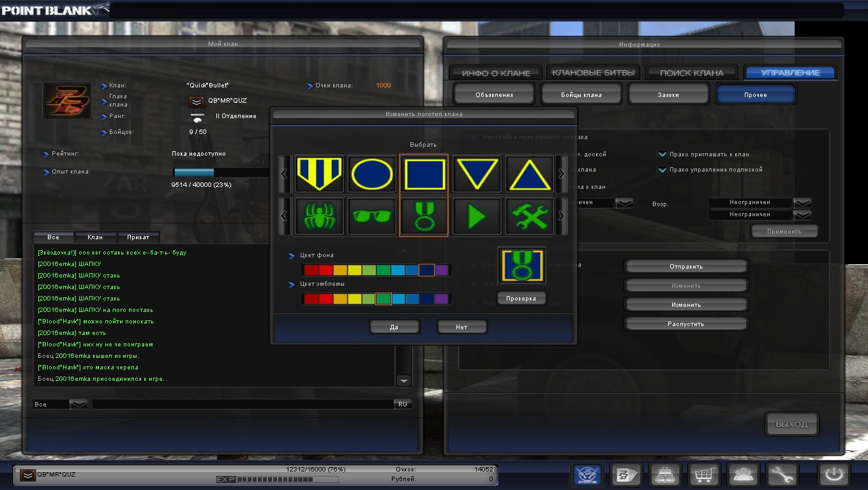This screenshot has width=868, height=490.
Task: Show previous emblem icons
Action: coord(285,217)
